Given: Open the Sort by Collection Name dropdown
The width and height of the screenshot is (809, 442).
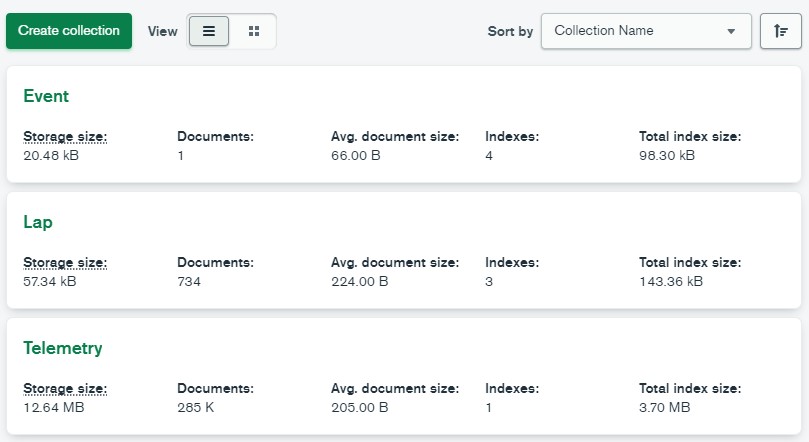Looking at the screenshot, I should [x=646, y=31].
